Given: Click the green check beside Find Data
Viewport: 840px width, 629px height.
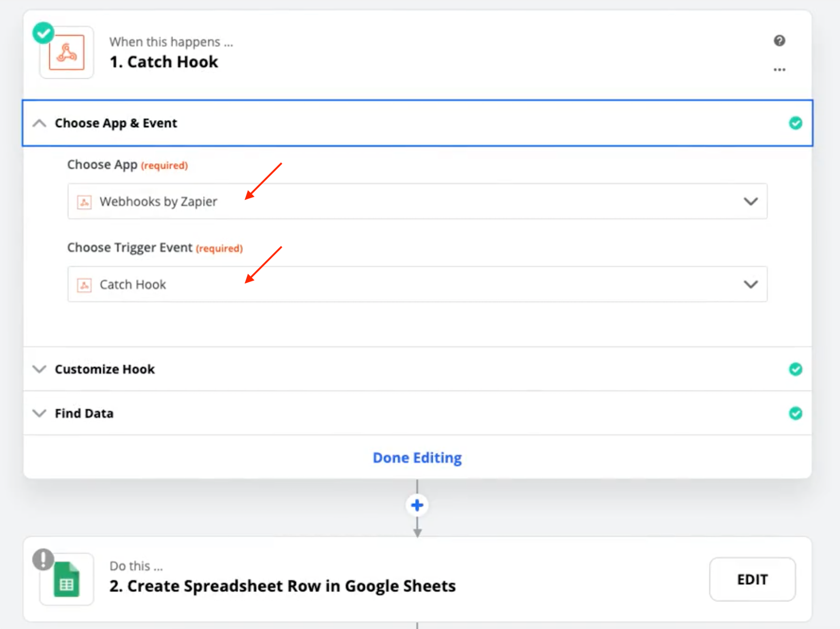Looking at the screenshot, I should click(795, 413).
